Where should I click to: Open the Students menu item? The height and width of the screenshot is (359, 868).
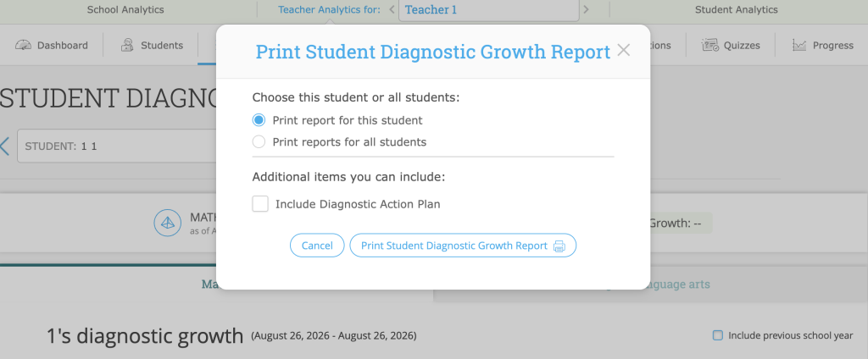[x=152, y=46]
